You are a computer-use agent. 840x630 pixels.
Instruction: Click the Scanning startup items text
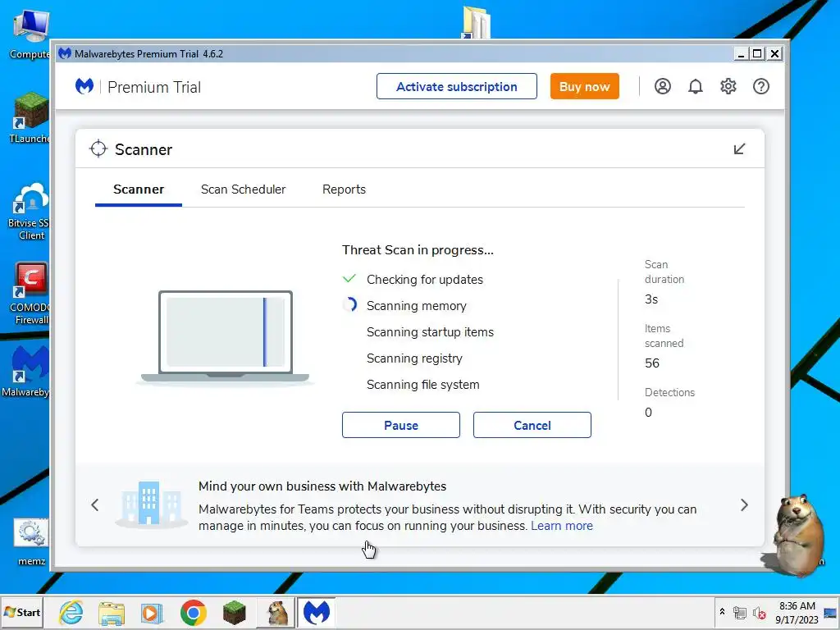430,332
